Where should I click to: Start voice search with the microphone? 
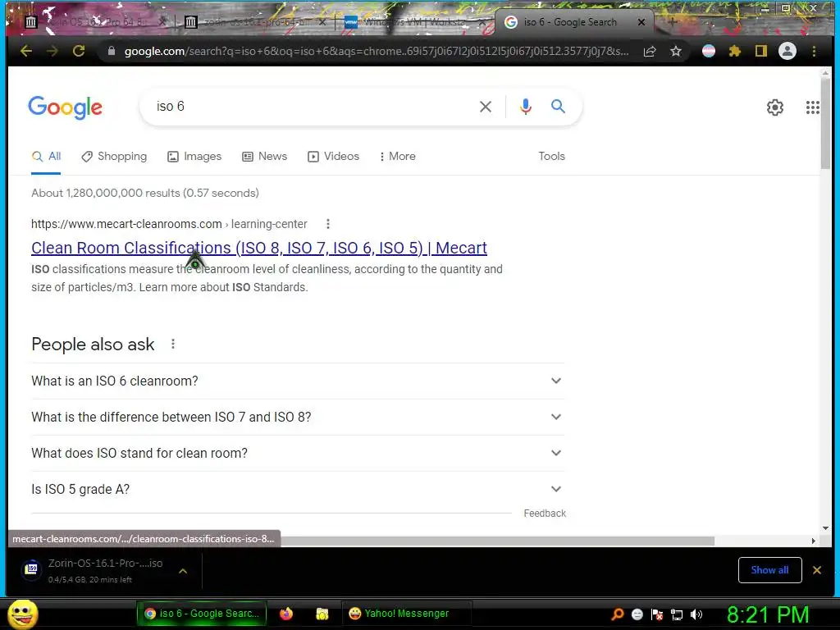pyautogui.click(x=526, y=107)
